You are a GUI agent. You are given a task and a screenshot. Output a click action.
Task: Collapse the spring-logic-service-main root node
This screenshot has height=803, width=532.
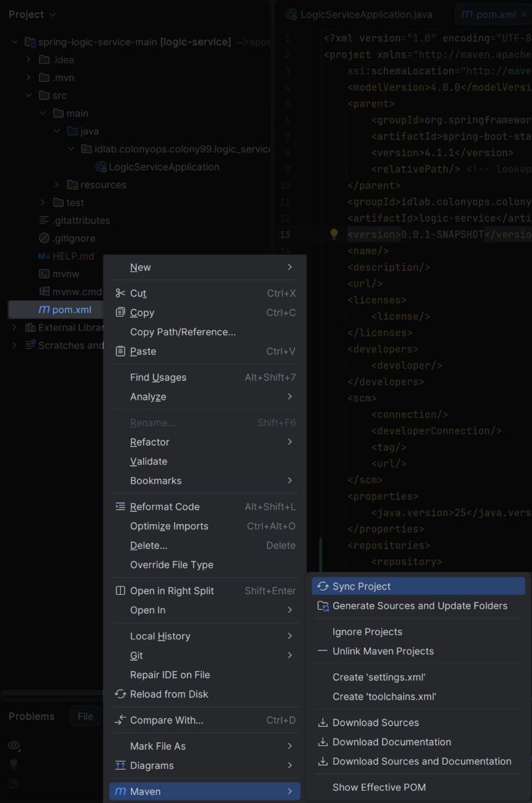(14, 42)
